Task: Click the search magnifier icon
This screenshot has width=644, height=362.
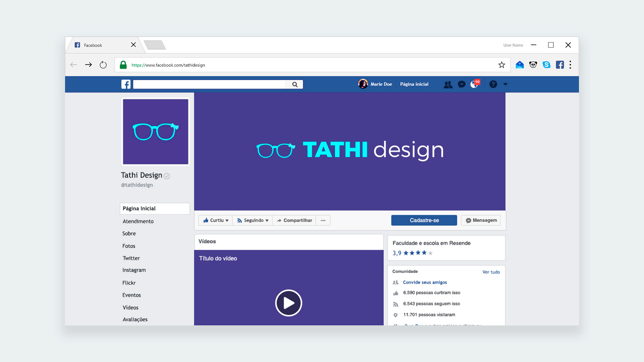Action: 295,84
